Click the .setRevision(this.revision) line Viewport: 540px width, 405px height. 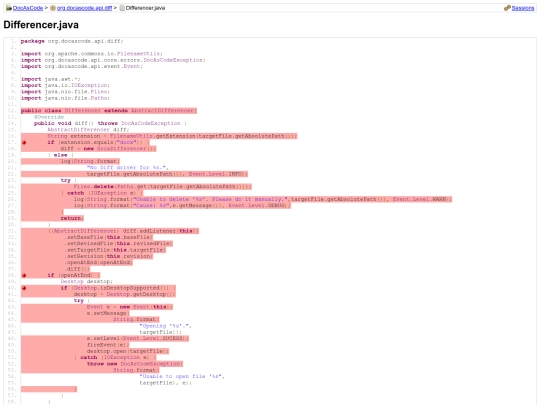click(x=108, y=256)
